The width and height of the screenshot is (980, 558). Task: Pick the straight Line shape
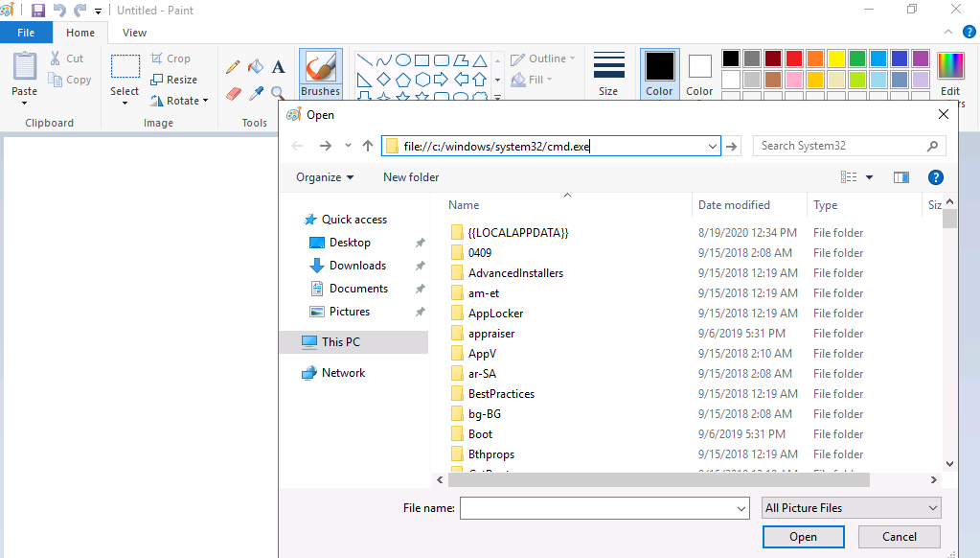[364, 60]
